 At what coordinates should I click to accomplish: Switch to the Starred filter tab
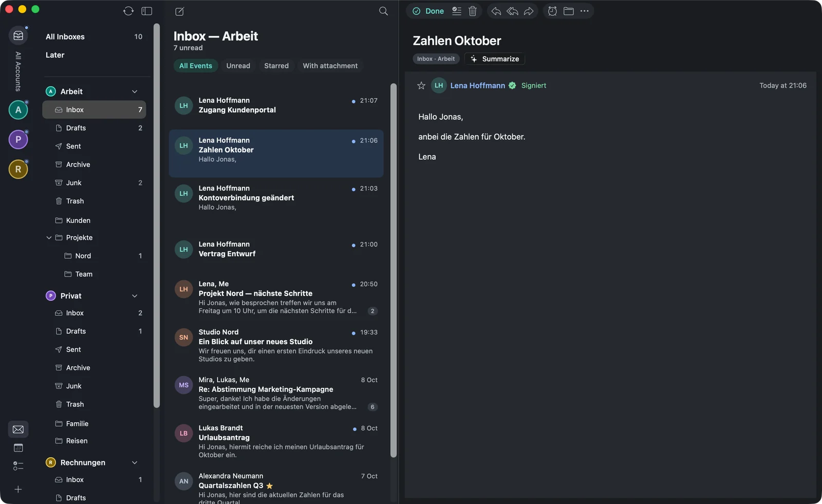point(276,66)
